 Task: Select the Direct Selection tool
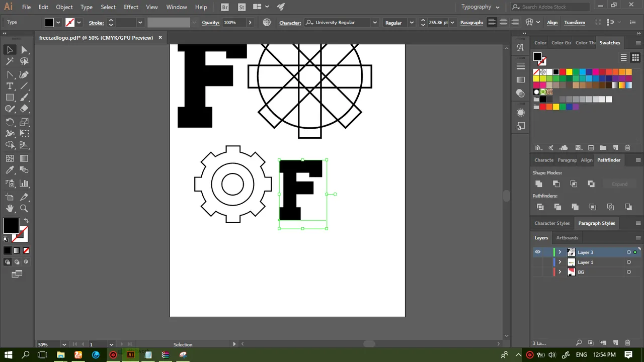[24, 50]
